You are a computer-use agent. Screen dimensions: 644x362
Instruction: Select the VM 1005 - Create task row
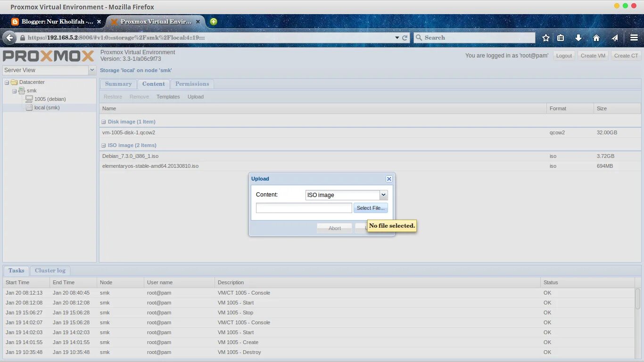[319, 342]
